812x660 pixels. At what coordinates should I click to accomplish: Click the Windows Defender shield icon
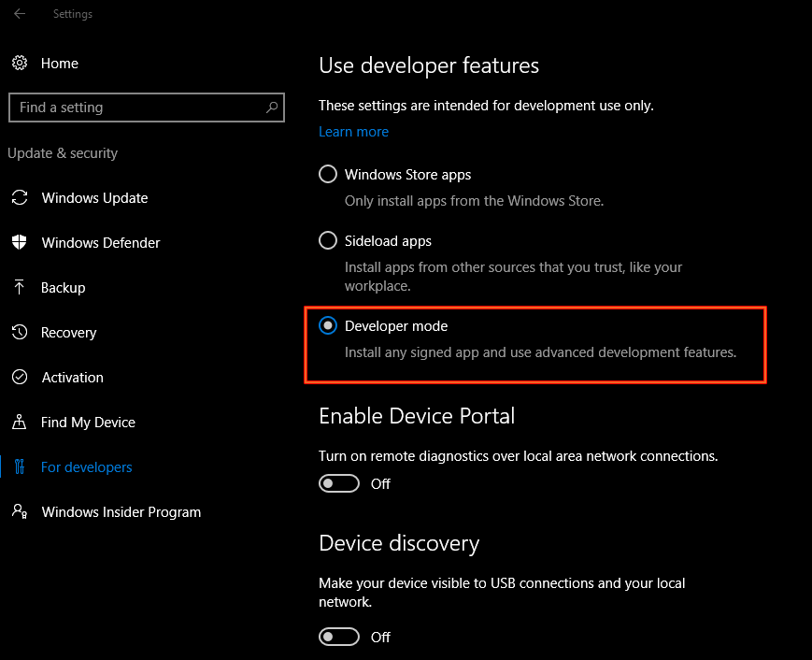(x=20, y=242)
